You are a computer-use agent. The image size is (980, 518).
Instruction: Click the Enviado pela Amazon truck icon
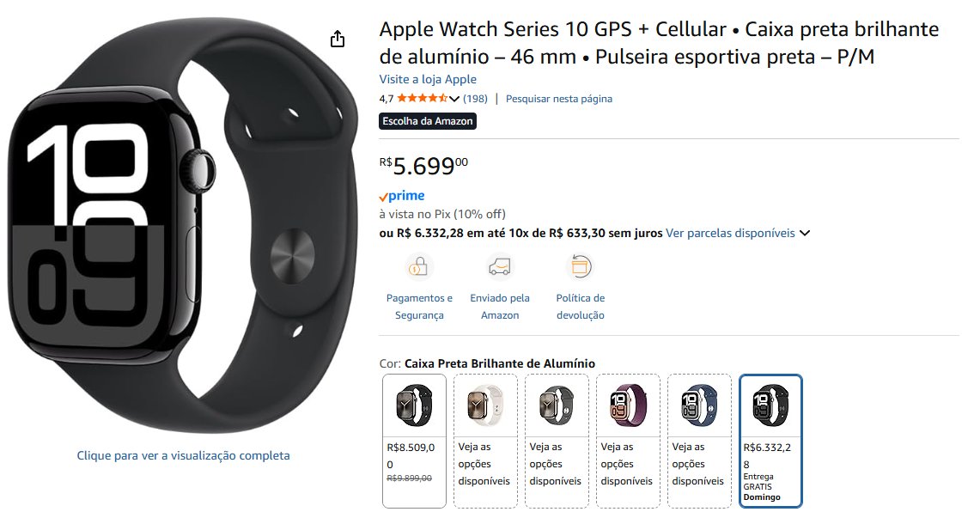pyautogui.click(x=499, y=267)
